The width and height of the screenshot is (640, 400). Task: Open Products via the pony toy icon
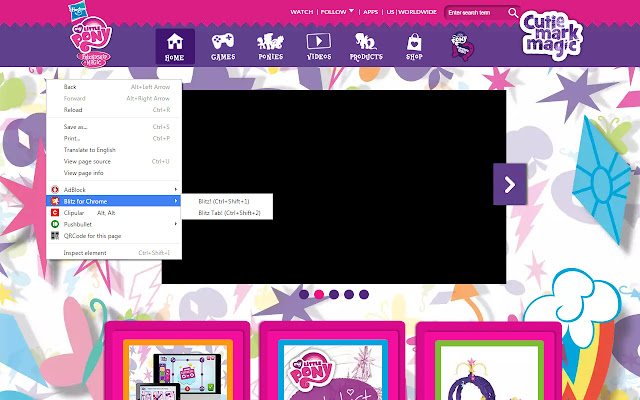click(366, 41)
